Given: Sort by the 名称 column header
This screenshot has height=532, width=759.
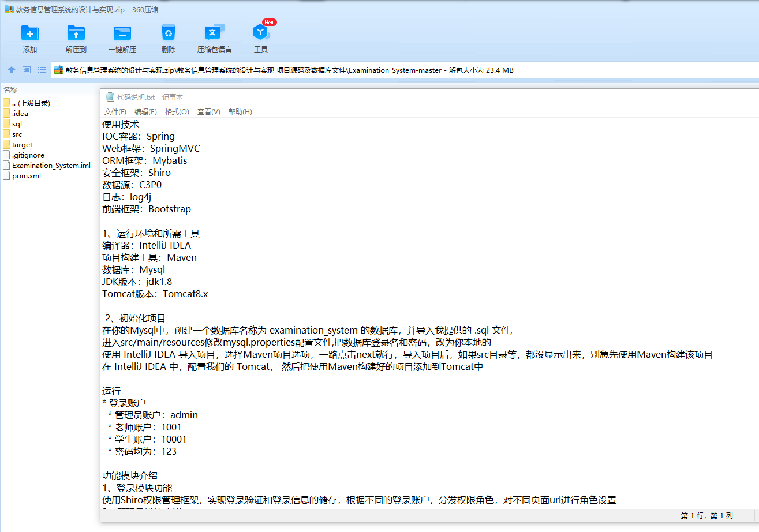Looking at the screenshot, I should click(10, 89).
